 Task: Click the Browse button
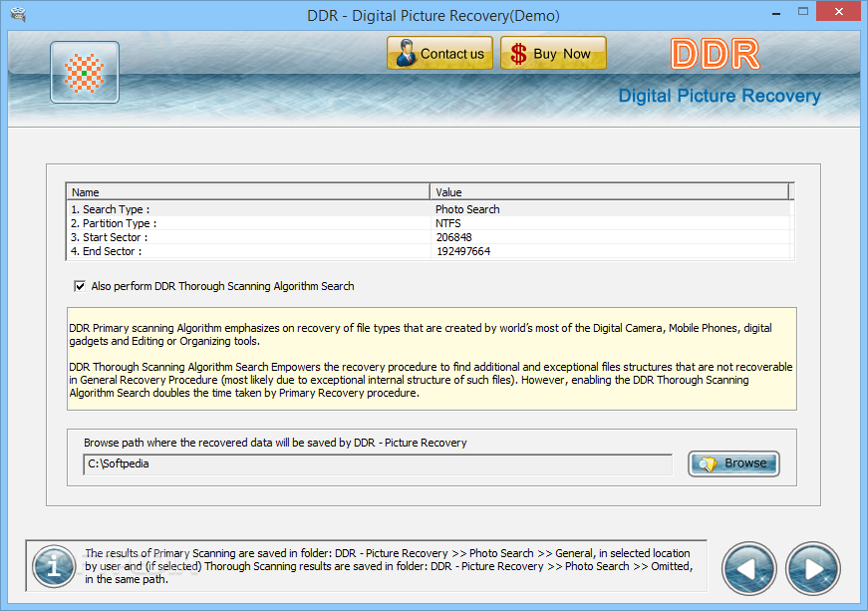pyautogui.click(x=733, y=463)
